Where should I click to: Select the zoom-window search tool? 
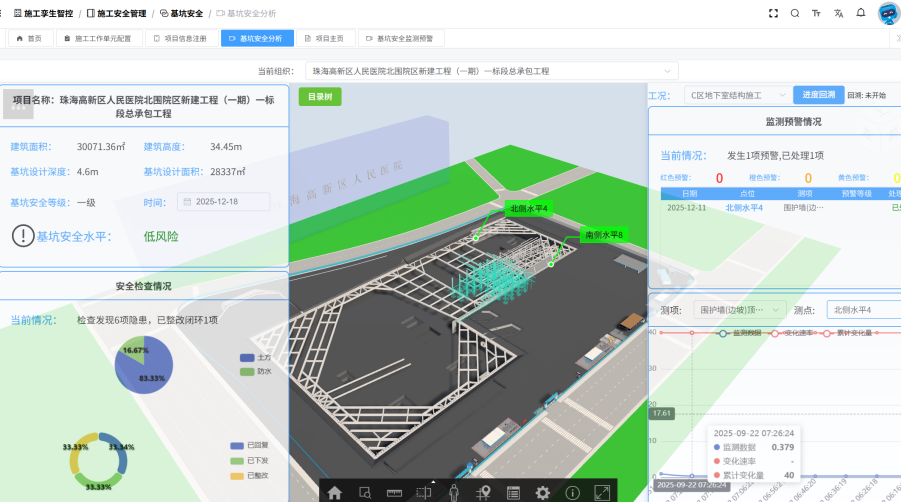[x=364, y=492]
